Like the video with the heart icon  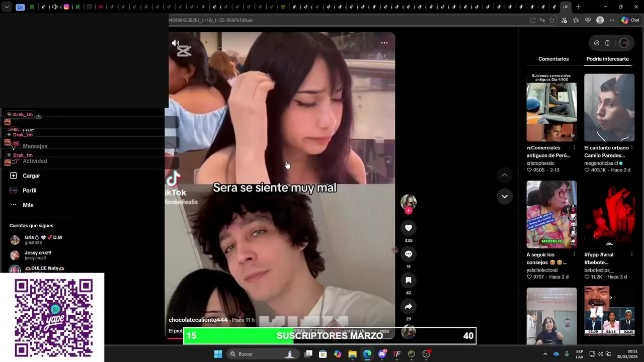[x=409, y=228]
